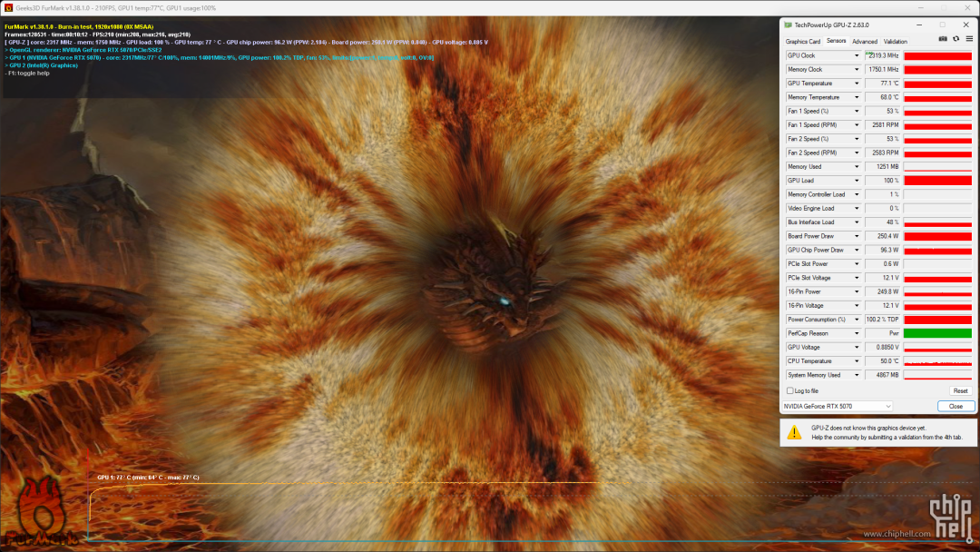Open the Fan 2 Speed (RPM) dropdown
The height and width of the screenshot is (552, 980).
click(x=857, y=153)
